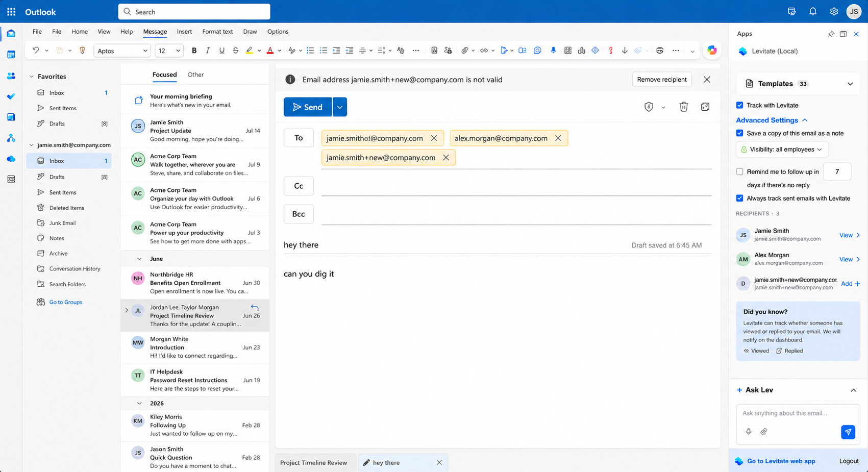This screenshot has height=472, width=868.
Task: Undo the last action
Action: (36, 51)
